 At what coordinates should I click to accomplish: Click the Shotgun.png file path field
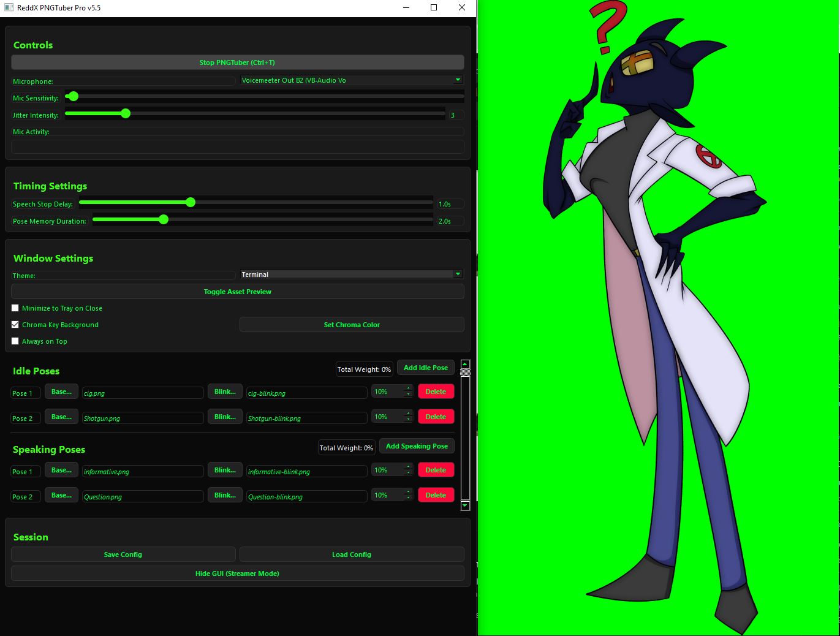[x=143, y=418]
